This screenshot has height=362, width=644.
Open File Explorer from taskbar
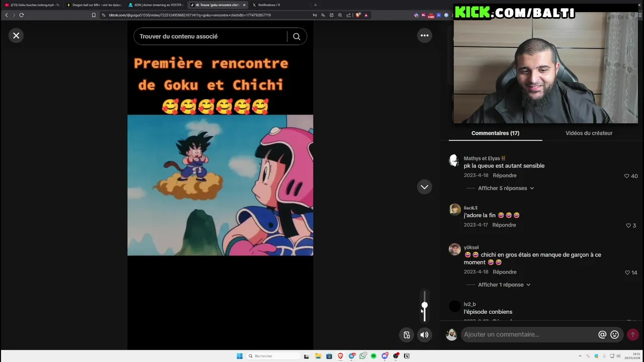click(318, 356)
